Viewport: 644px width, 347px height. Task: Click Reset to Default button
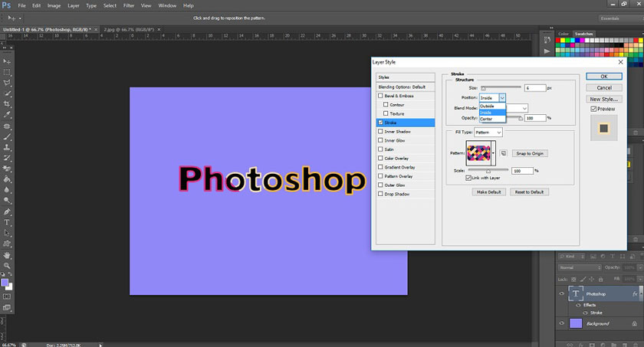point(529,192)
